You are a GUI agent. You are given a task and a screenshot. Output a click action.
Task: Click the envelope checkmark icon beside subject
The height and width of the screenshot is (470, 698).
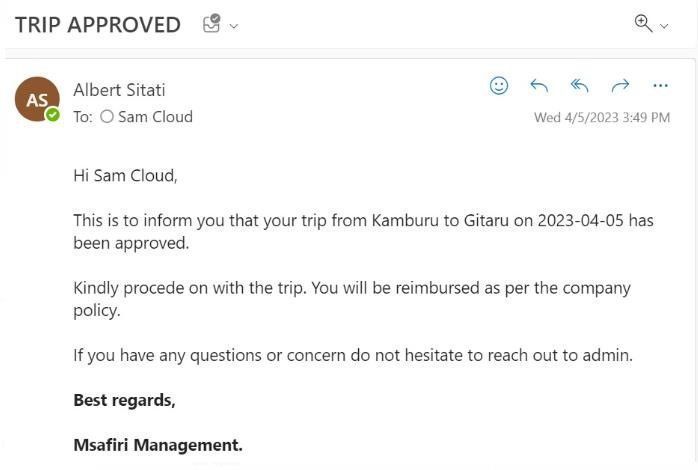[x=211, y=24]
